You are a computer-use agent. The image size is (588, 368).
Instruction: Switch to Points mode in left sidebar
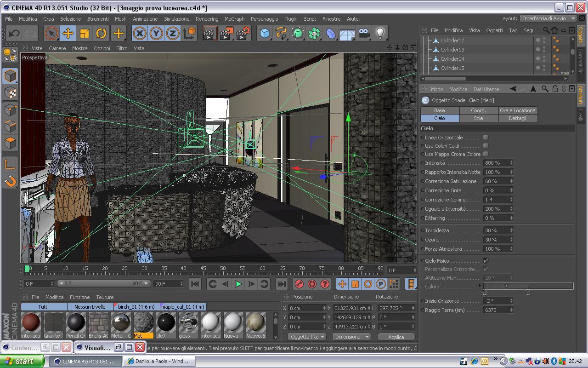tap(10, 109)
